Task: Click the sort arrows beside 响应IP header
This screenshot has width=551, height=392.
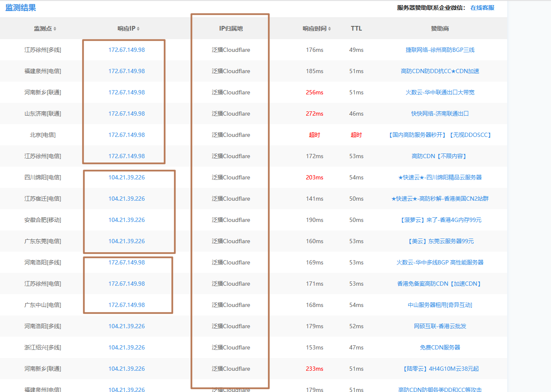Action: pos(138,29)
